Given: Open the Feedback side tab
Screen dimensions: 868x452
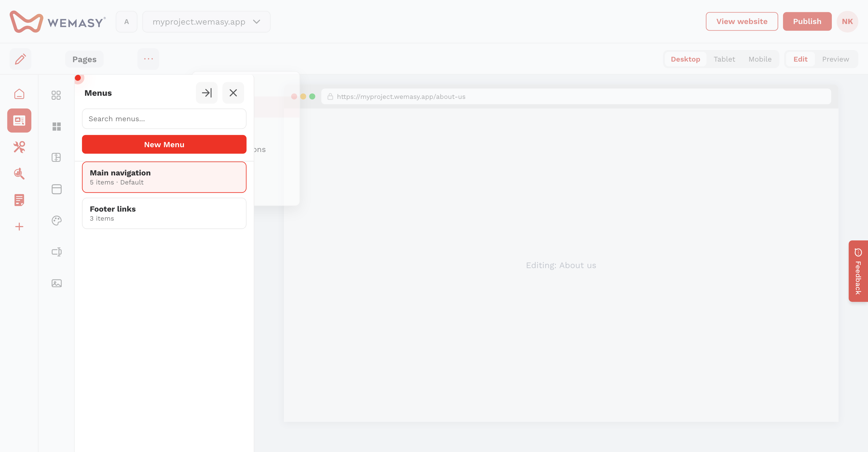Looking at the screenshot, I should coord(858,271).
